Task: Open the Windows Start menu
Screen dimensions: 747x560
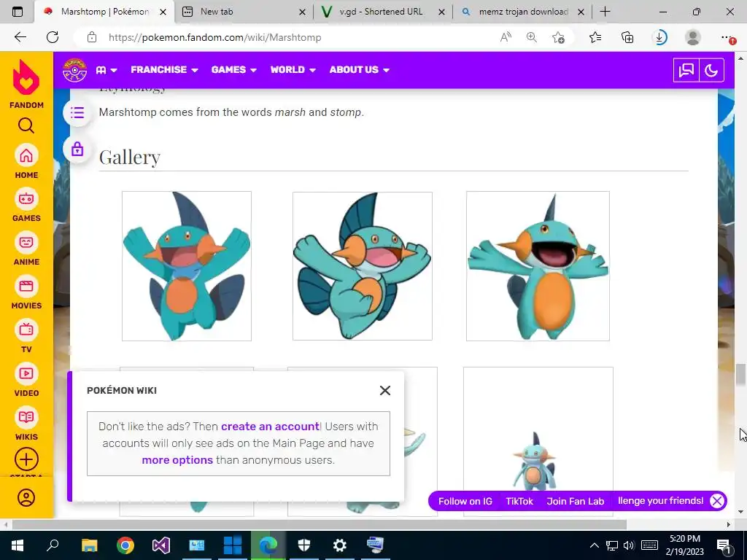Action: click(x=18, y=545)
